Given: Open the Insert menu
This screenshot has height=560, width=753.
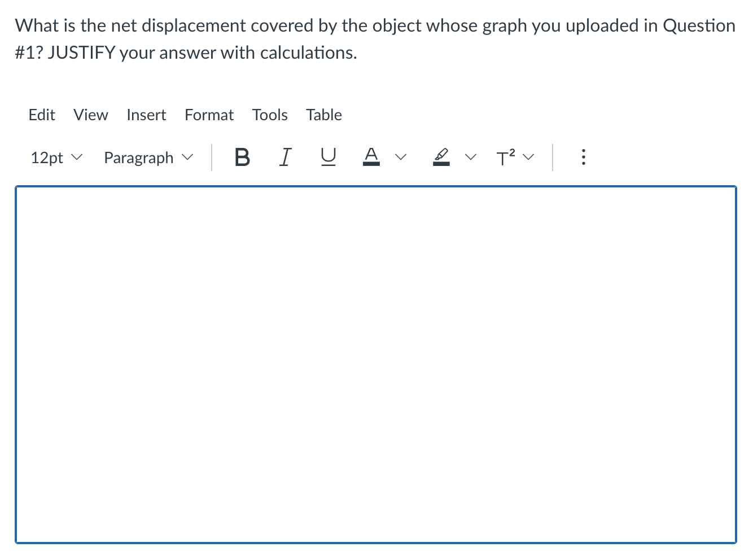Looking at the screenshot, I should (x=146, y=115).
